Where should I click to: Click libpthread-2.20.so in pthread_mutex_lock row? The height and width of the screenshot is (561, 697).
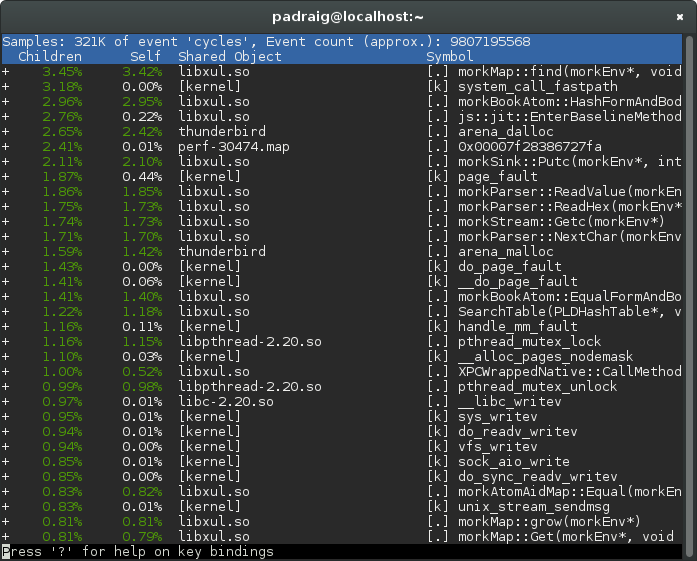pyautogui.click(x=250, y=342)
